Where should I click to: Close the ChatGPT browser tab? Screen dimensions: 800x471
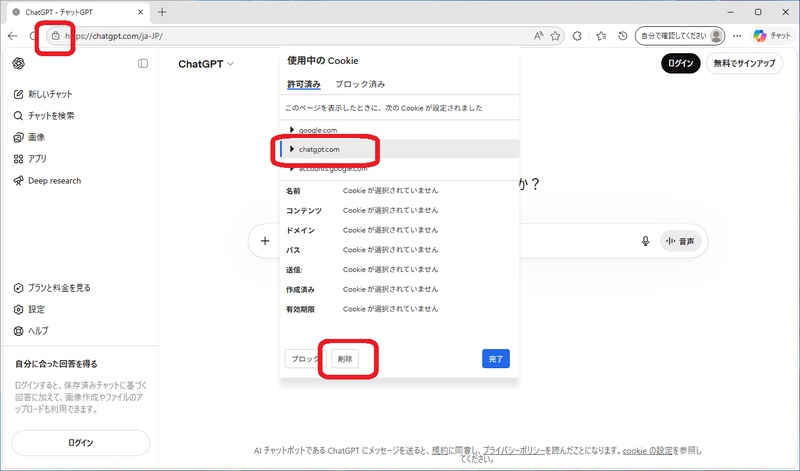pyautogui.click(x=141, y=12)
